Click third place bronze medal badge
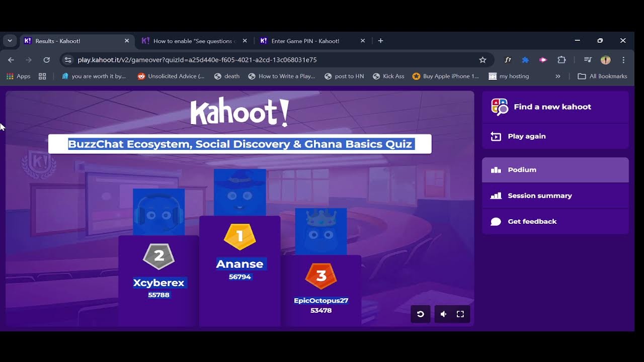 tap(321, 276)
